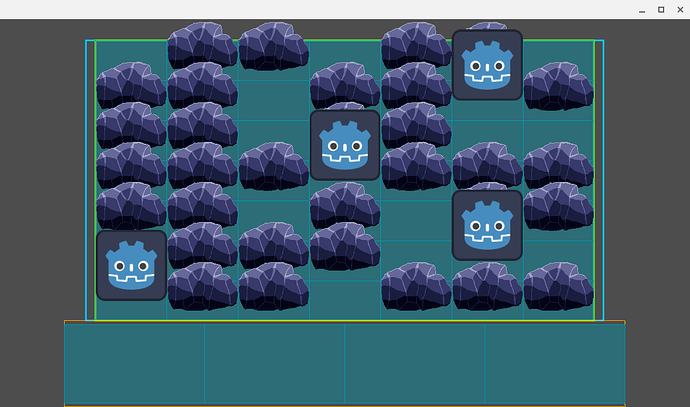The image size is (690, 407).
Task: Select the rock directly below right-middle Godot icon
Action: 487,286
